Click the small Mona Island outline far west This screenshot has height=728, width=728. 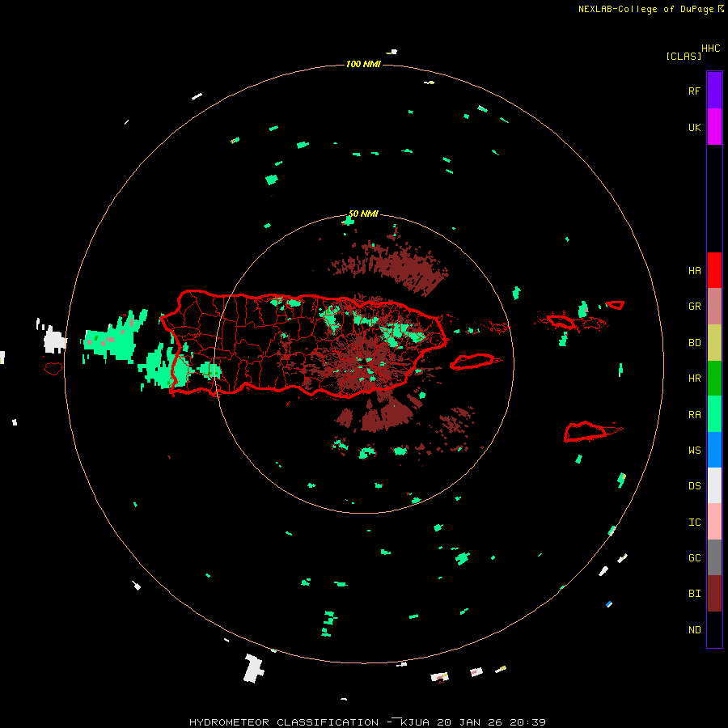pos(53,369)
